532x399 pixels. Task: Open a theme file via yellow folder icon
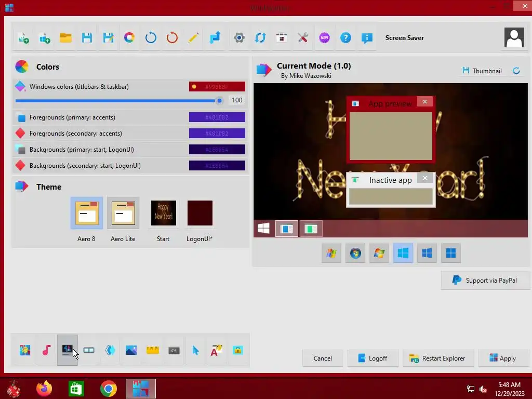point(66,37)
